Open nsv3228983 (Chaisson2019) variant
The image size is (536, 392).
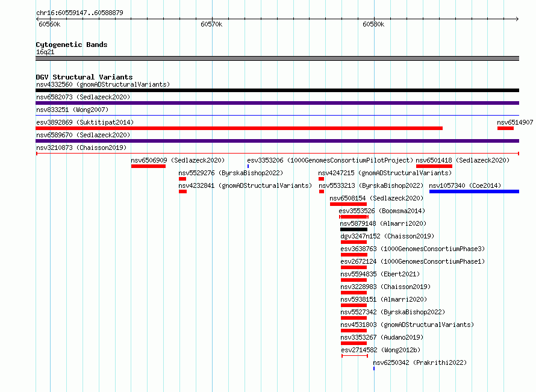(x=385, y=287)
